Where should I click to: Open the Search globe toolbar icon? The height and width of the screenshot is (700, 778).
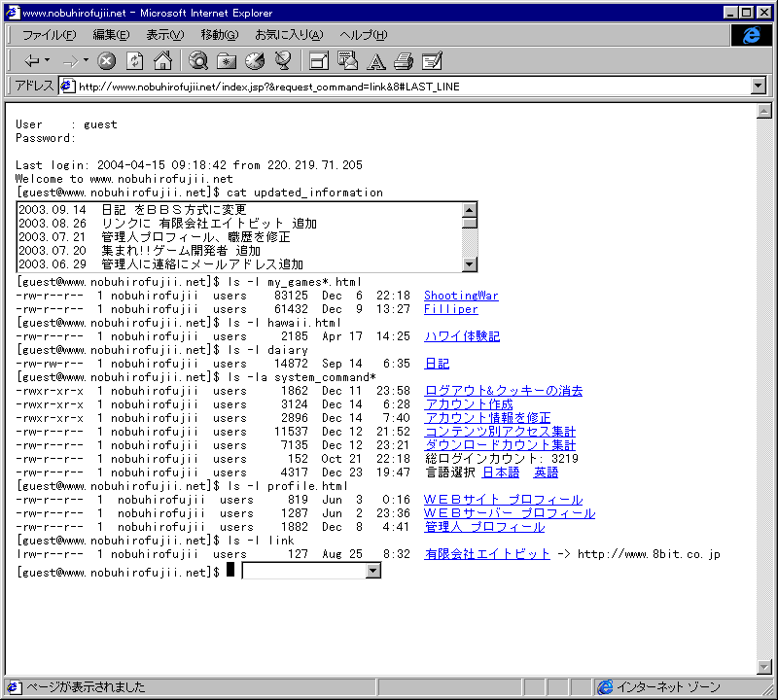198,61
